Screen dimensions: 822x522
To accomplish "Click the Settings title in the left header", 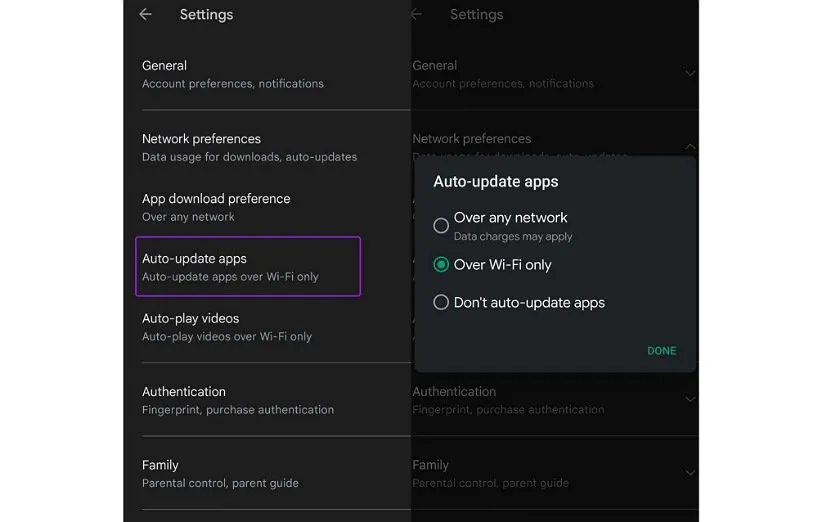I will coord(206,15).
